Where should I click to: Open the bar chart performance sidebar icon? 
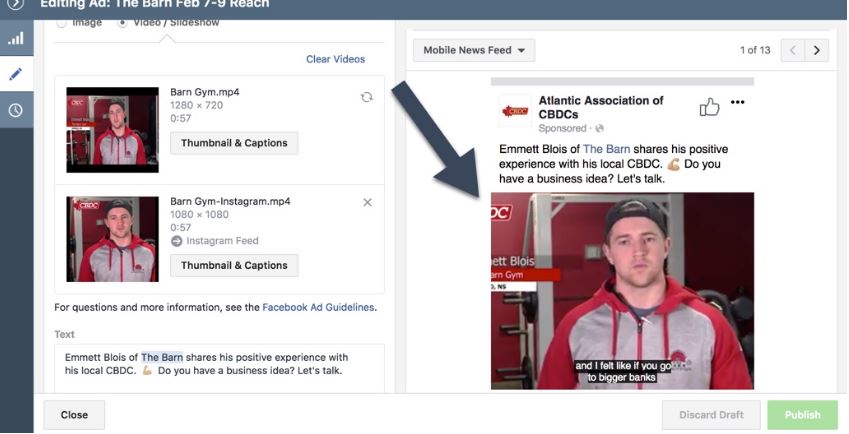click(x=16, y=38)
